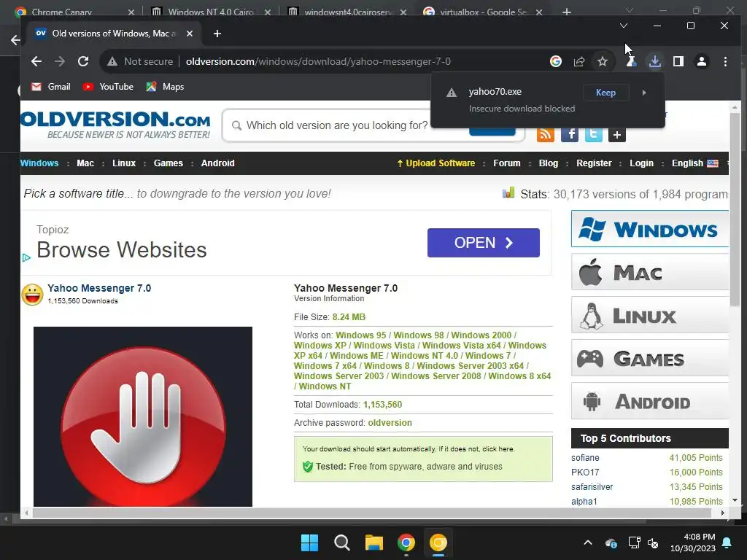This screenshot has width=747, height=560.
Task: Open Chrome three-dot menu
Action: (x=725, y=61)
